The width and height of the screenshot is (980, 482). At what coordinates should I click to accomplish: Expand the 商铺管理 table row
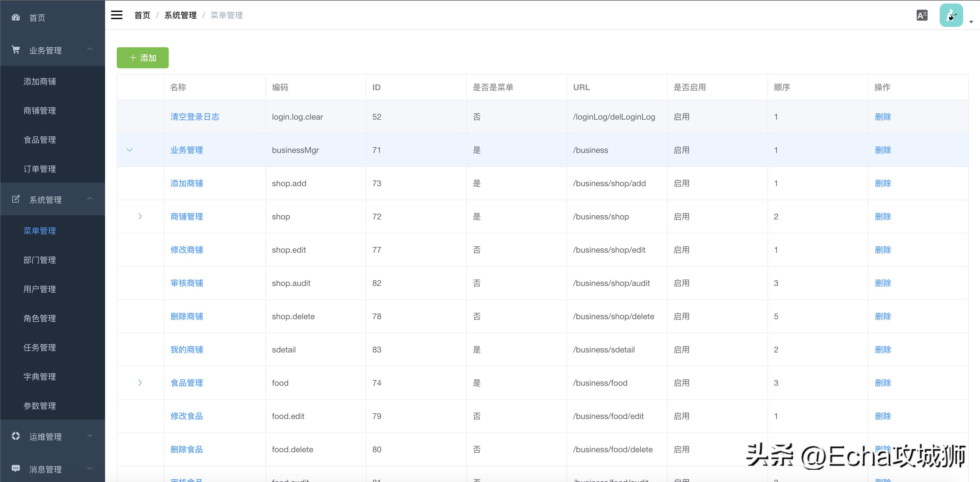pyautogui.click(x=140, y=216)
